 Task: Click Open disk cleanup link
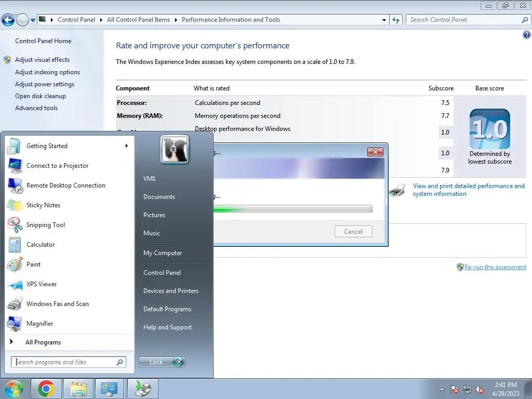click(41, 96)
